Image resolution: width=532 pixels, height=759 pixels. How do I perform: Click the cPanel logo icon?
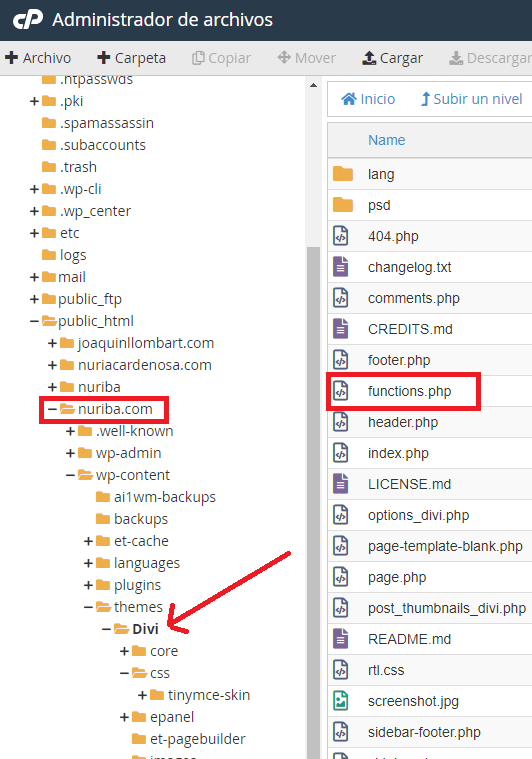coord(28,20)
